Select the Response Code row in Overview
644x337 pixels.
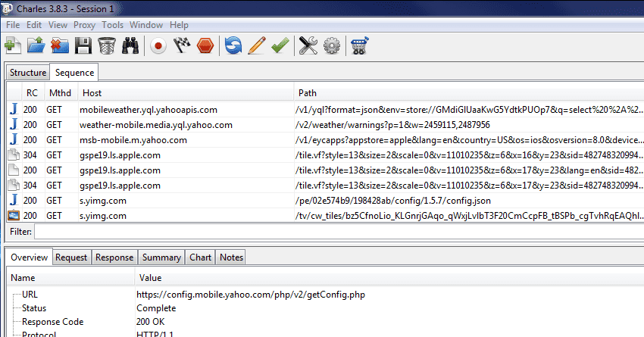click(52, 322)
